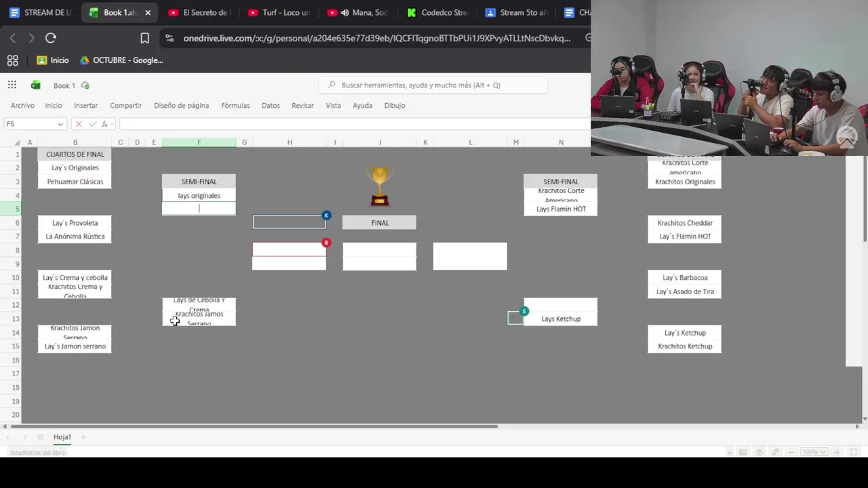
Task: Open the Compartir ribbon tab
Action: click(125, 105)
